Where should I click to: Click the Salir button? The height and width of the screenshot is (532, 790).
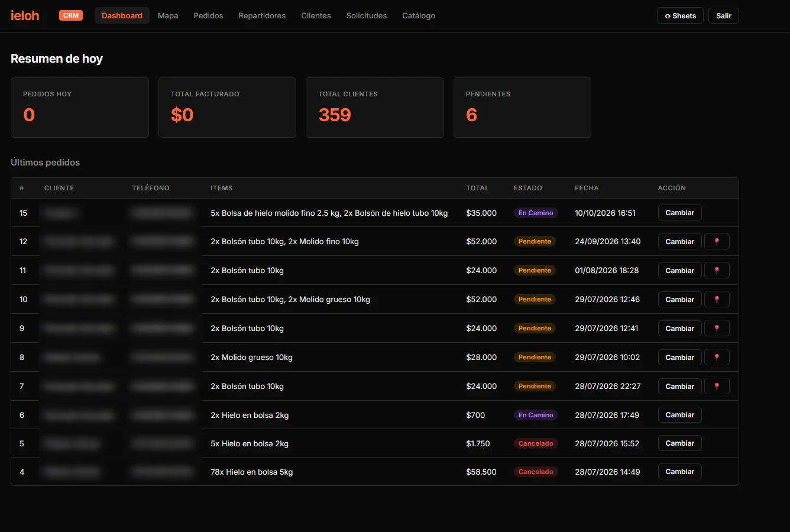point(724,15)
